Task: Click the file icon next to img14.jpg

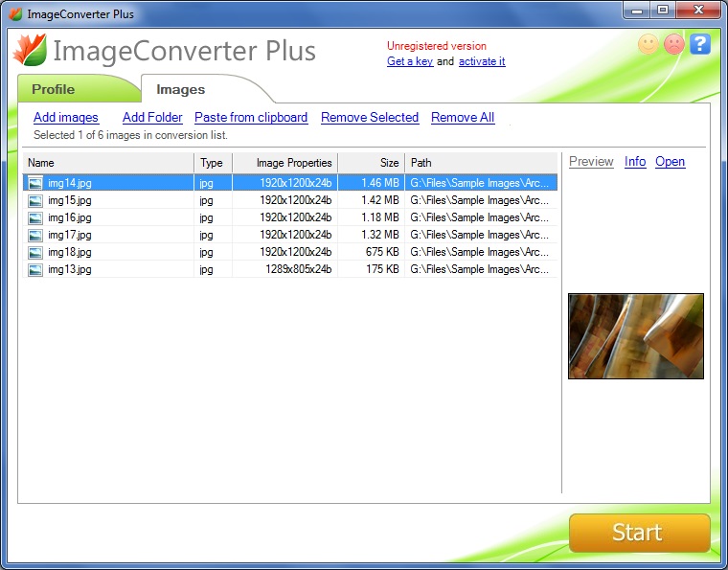Action: [x=35, y=183]
